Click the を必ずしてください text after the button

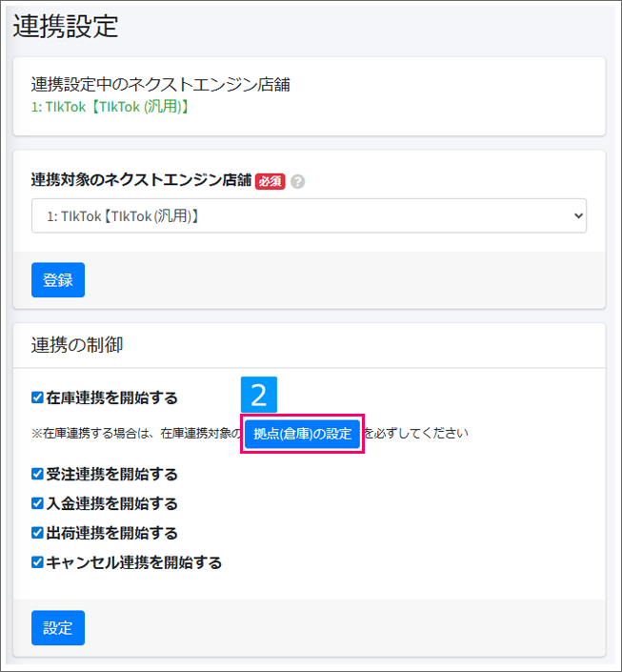[416, 434]
